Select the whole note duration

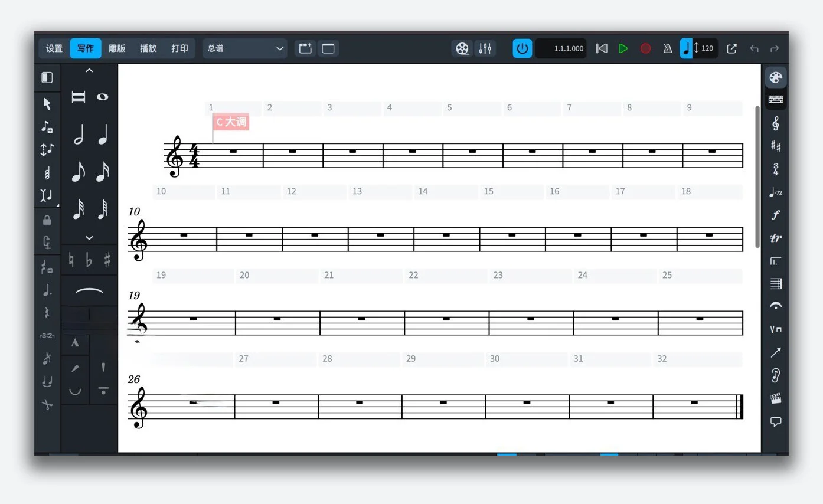coord(103,97)
